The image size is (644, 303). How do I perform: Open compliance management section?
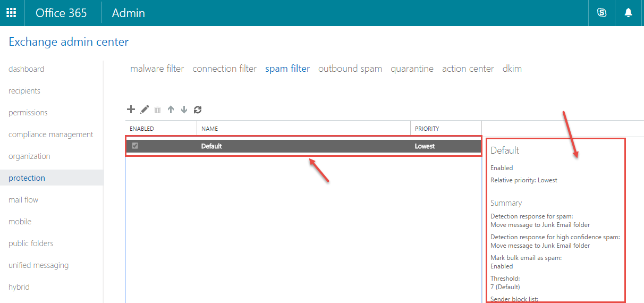[x=51, y=134]
